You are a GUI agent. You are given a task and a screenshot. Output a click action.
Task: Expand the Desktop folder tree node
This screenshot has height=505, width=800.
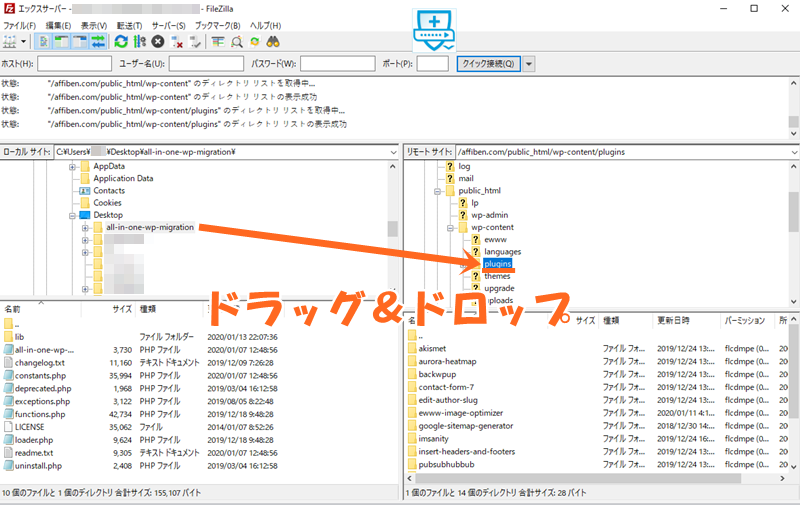(72, 215)
